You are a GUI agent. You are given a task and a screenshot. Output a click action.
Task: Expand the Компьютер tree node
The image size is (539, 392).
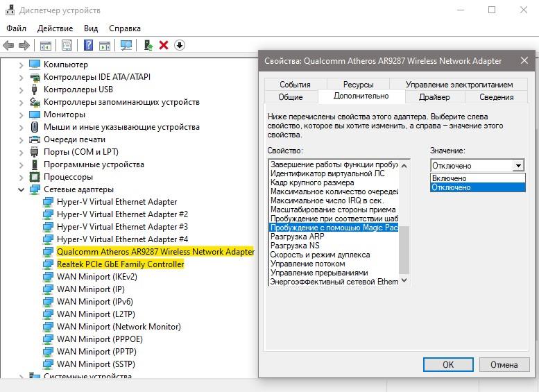tap(21, 65)
